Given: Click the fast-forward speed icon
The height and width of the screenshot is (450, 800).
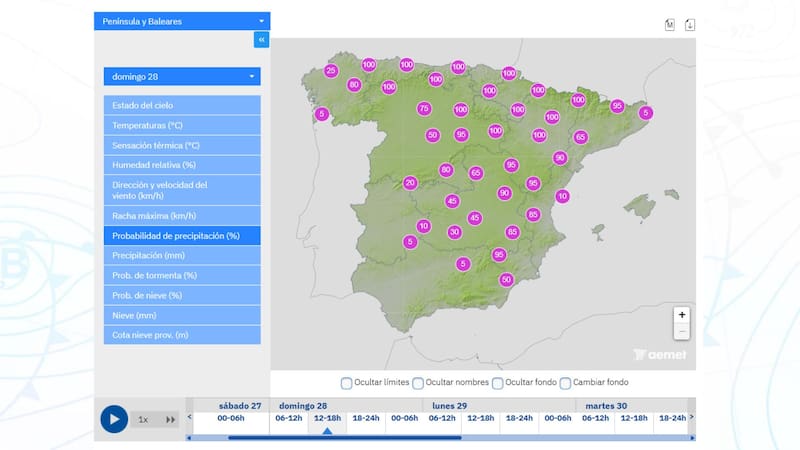Looking at the screenshot, I should pyautogui.click(x=170, y=419).
